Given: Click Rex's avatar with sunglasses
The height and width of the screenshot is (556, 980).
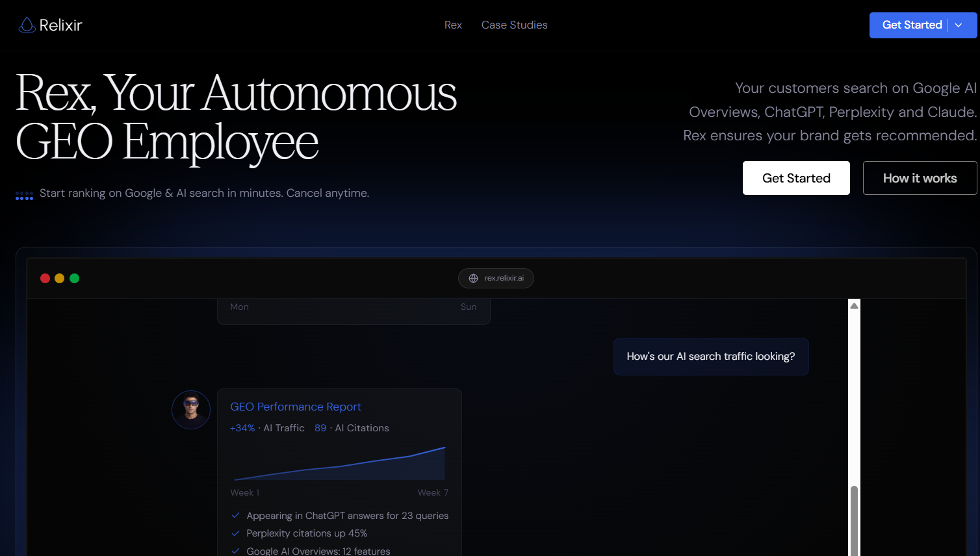Looking at the screenshot, I should click(191, 410).
